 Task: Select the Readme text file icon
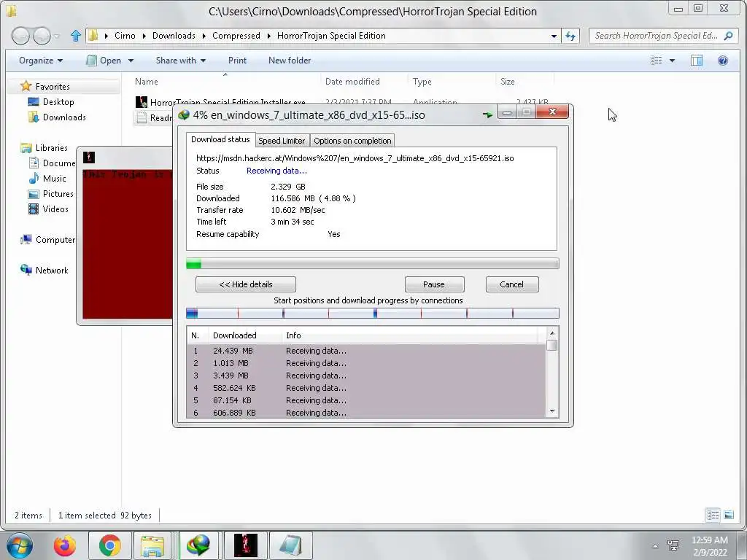142,117
